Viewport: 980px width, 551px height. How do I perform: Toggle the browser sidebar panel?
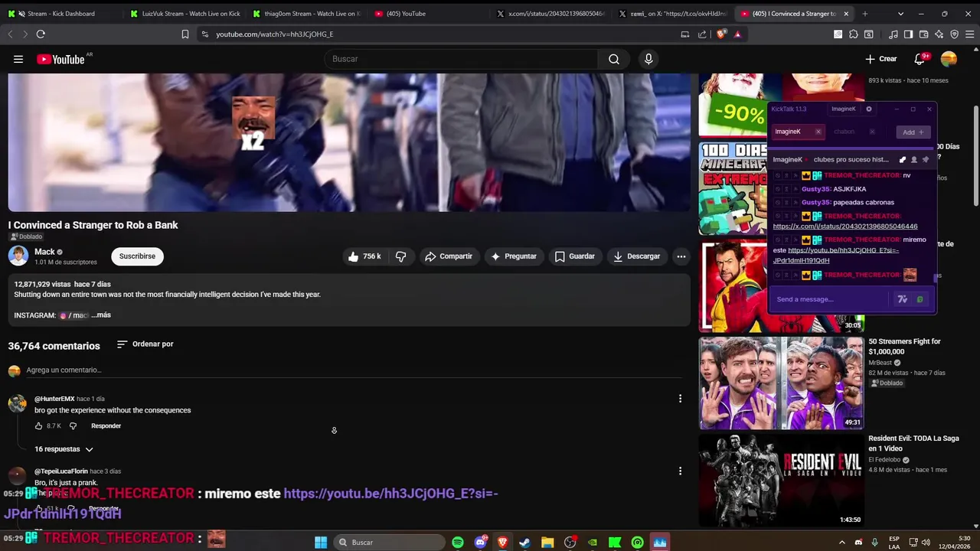[x=908, y=34]
